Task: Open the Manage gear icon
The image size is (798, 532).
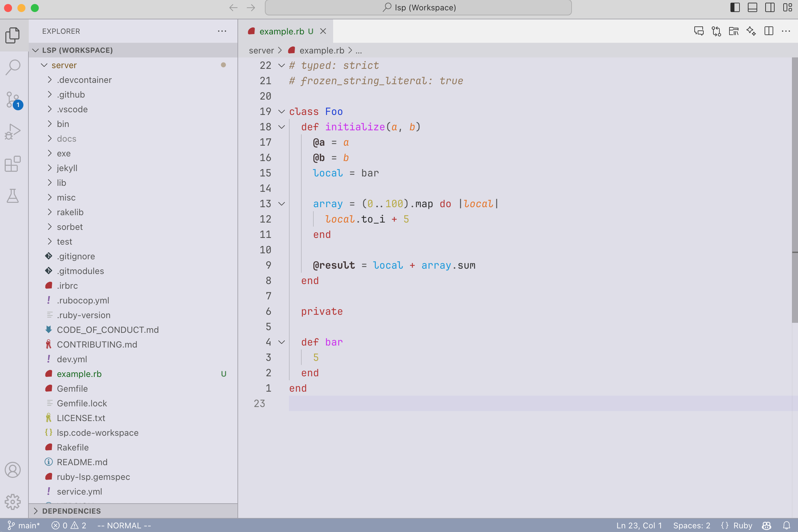Action: click(13, 502)
